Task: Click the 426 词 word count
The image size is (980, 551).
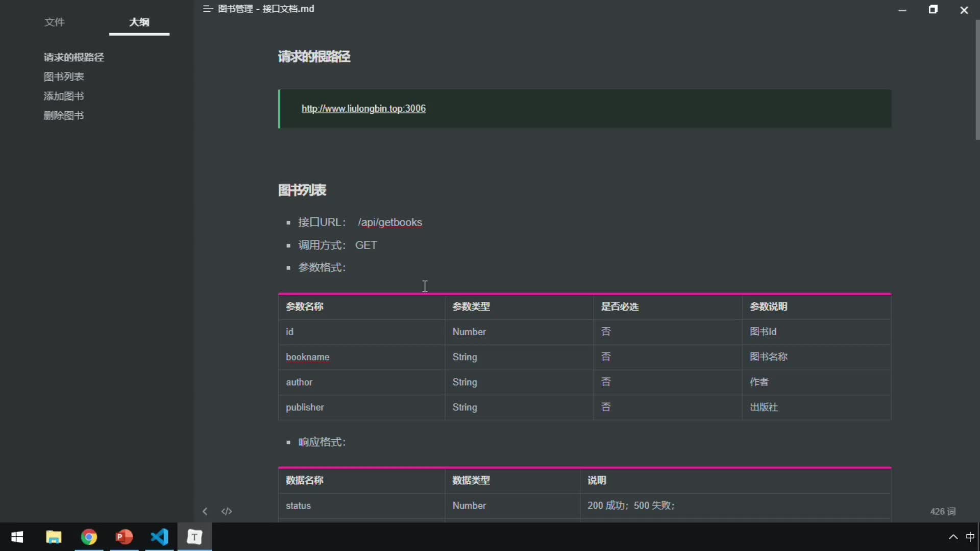Action: point(943,511)
